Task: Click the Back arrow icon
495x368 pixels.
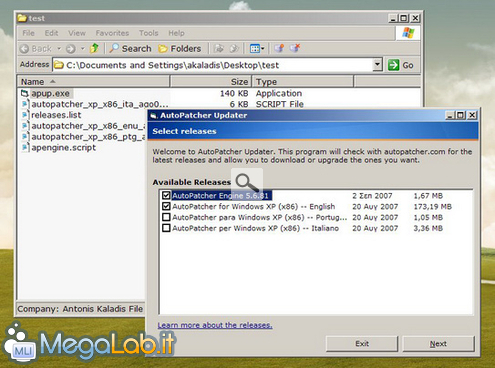Action: pos(24,49)
